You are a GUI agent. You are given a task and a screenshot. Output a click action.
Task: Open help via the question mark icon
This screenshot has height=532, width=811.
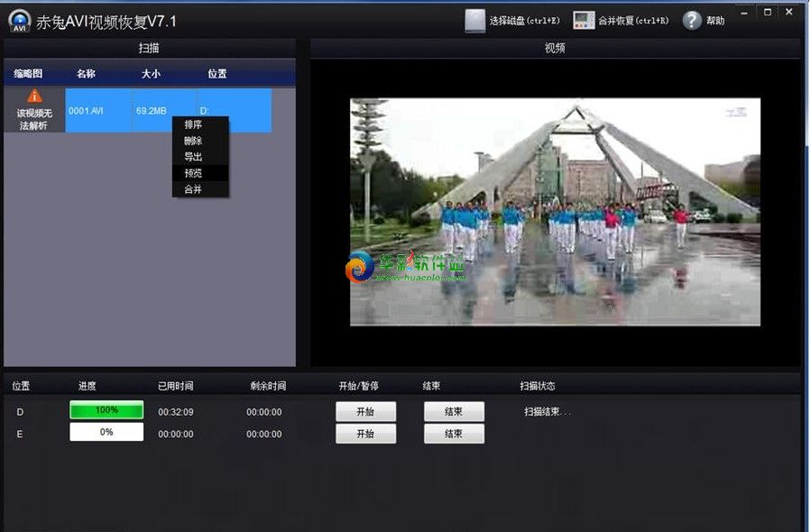pos(692,21)
